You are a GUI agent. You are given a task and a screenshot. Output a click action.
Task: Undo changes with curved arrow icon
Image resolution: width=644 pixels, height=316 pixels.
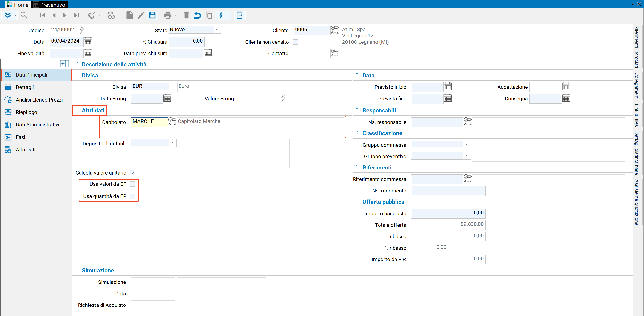[x=197, y=15]
